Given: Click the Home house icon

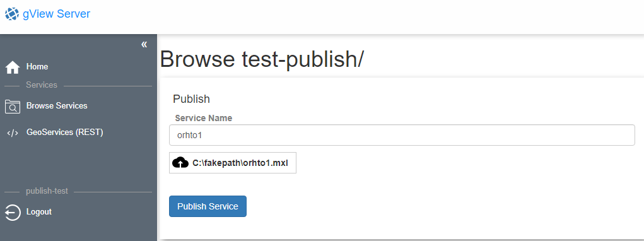Looking at the screenshot, I should click(13, 67).
